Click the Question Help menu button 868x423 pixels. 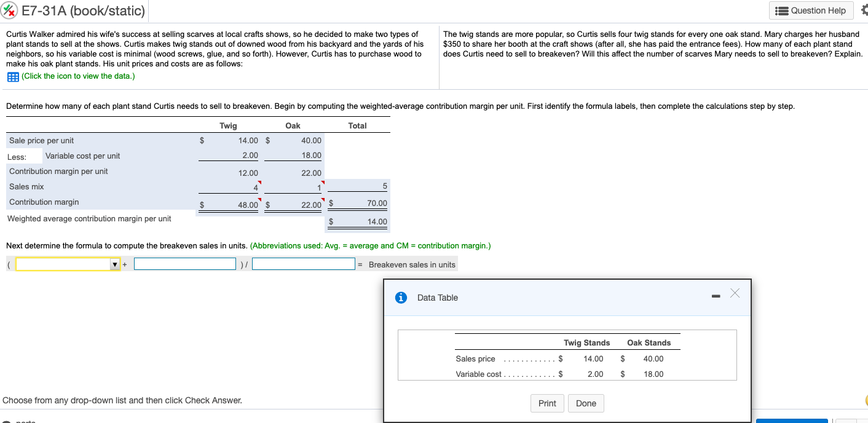(810, 10)
